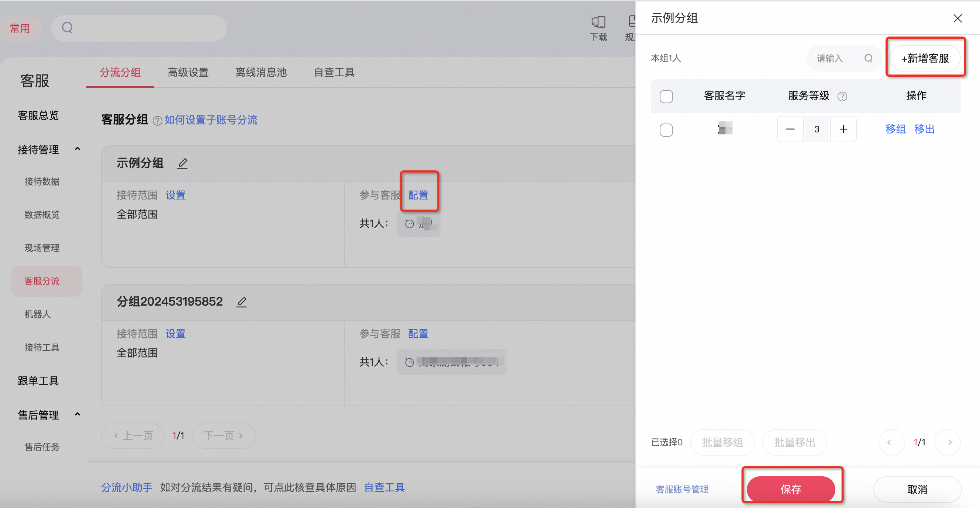Edit the 示例分组 name with the pencil icon
Screen dimensions: 980x508
click(183, 163)
